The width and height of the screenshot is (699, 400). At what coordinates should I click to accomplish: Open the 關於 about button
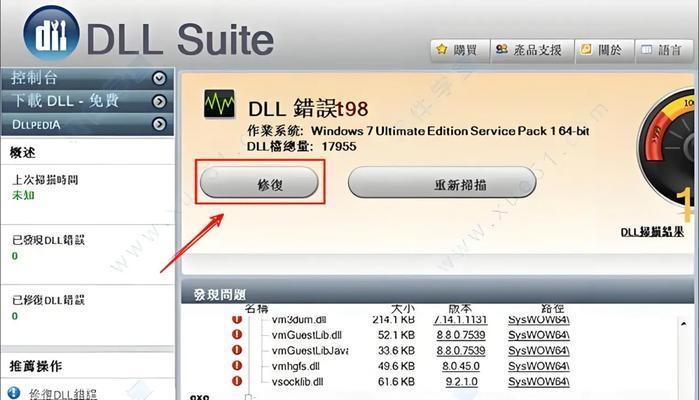pos(604,50)
